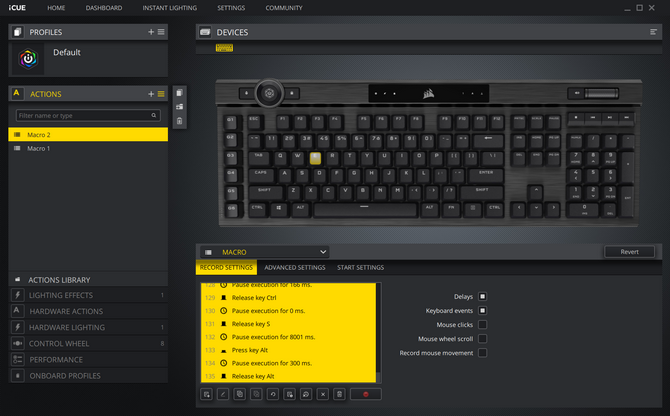Expand Control Wheel in Actions Library
This screenshot has width=670, height=416.
point(88,344)
